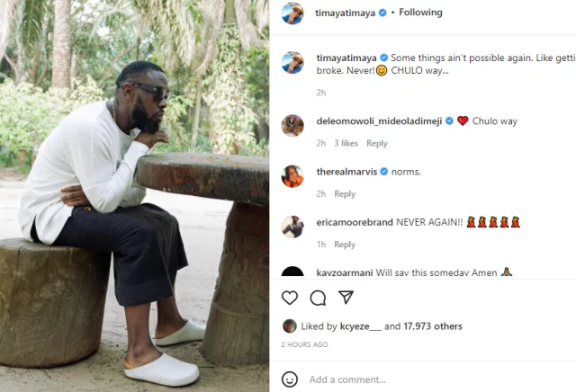Open deleomowoli_mideoladimeji's avatar

pyautogui.click(x=292, y=125)
